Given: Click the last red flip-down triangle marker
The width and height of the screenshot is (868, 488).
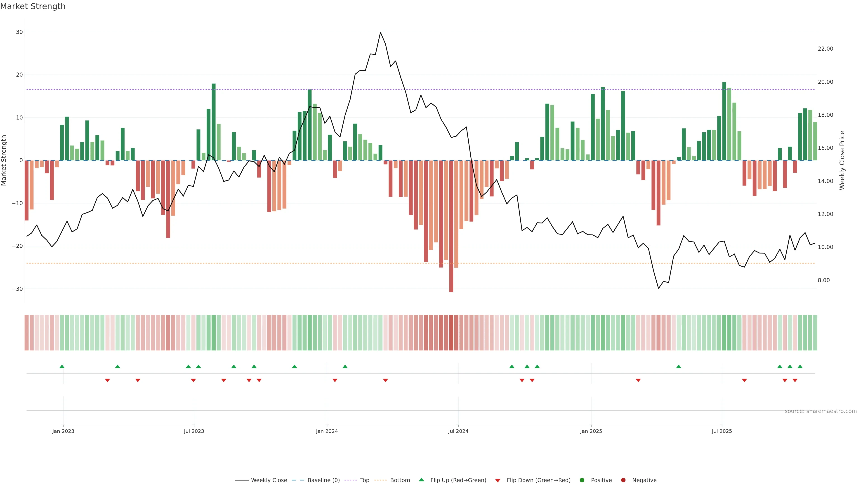Looking at the screenshot, I should pos(795,380).
